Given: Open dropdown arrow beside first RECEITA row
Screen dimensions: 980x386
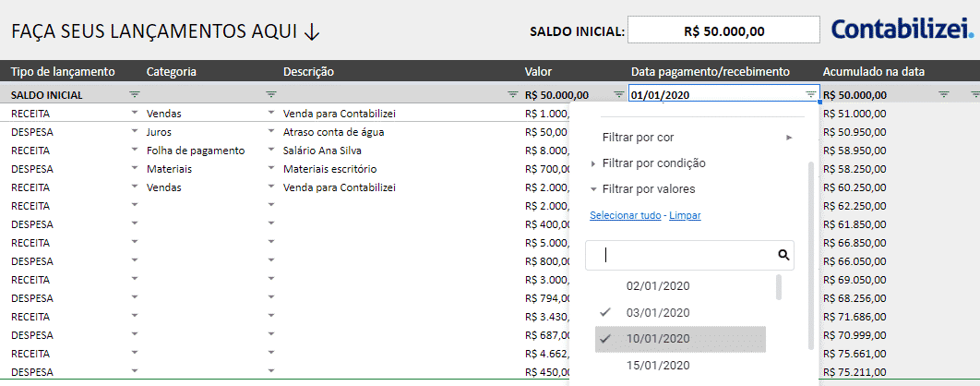Looking at the screenshot, I should [x=135, y=113].
